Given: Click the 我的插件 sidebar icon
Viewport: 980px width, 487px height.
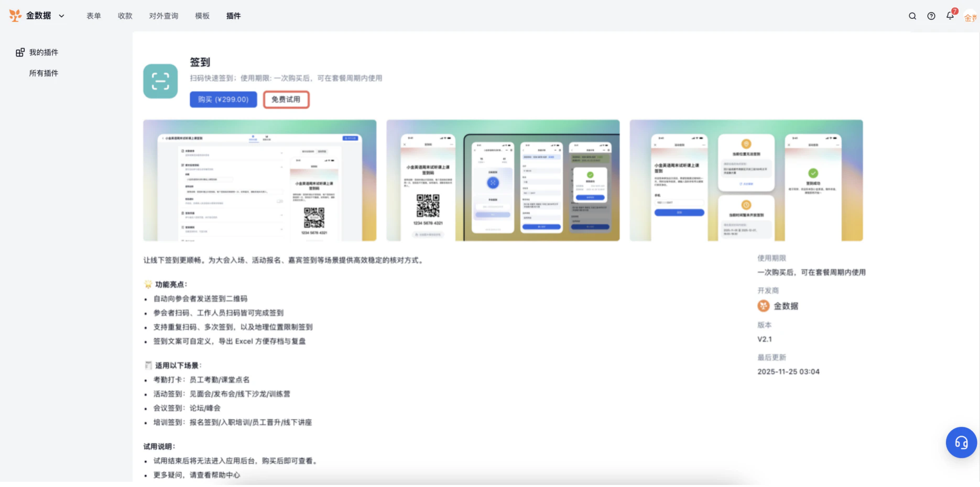Looking at the screenshot, I should pos(20,52).
